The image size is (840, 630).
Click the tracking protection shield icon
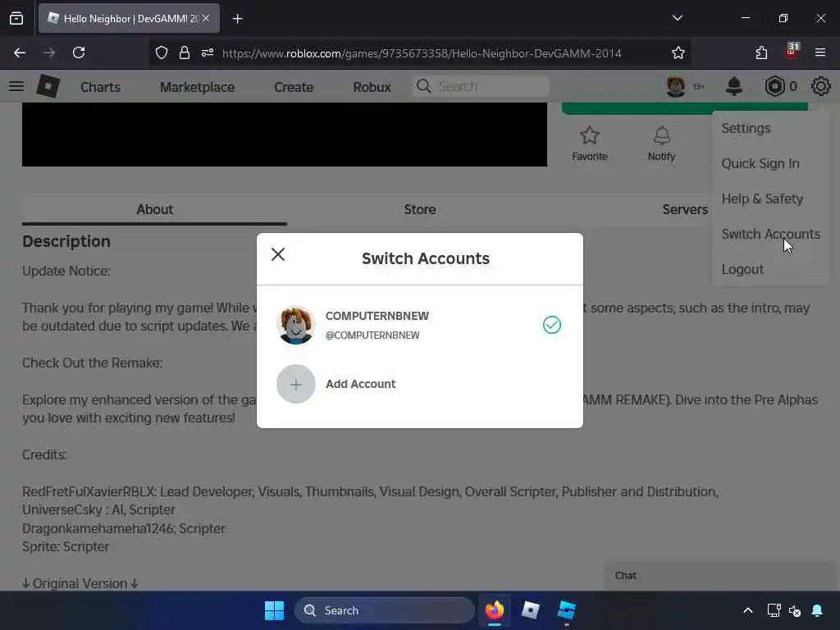[x=162, y=52]
